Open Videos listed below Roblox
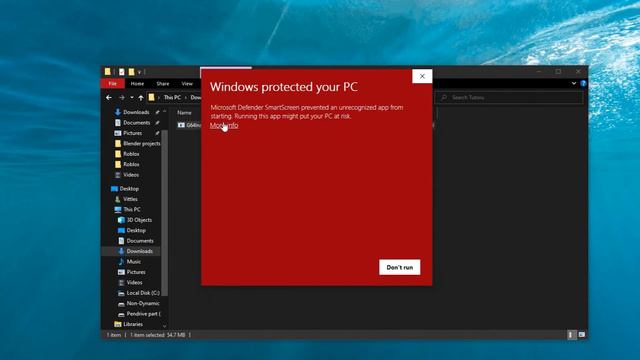The height and width of the screenshot is (360, 640). tap(131, 175)
